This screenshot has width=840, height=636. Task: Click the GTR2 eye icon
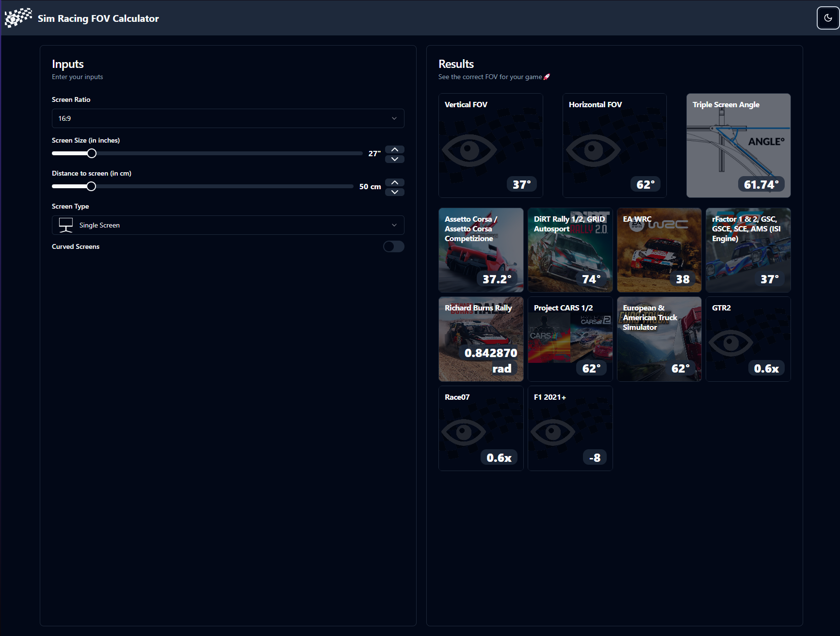pyautogui.click(x=731, y=343)
